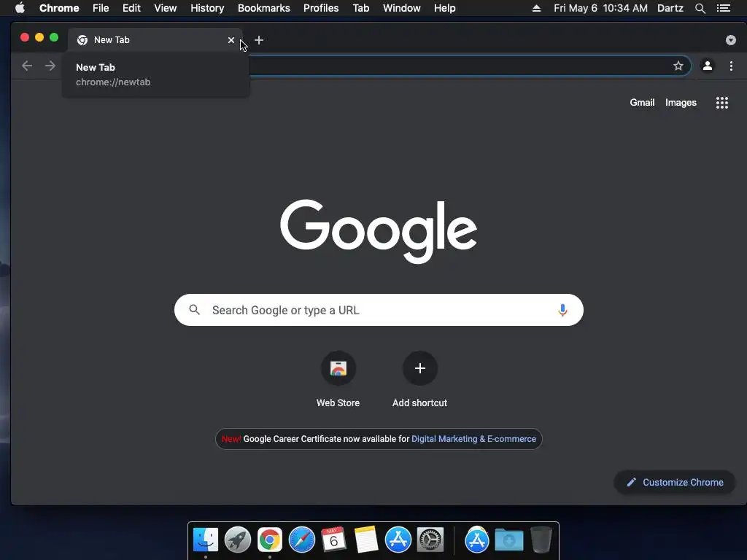Click the Chrome icon in the Dock
Screen dimensions: 747x560
[270, 540]
